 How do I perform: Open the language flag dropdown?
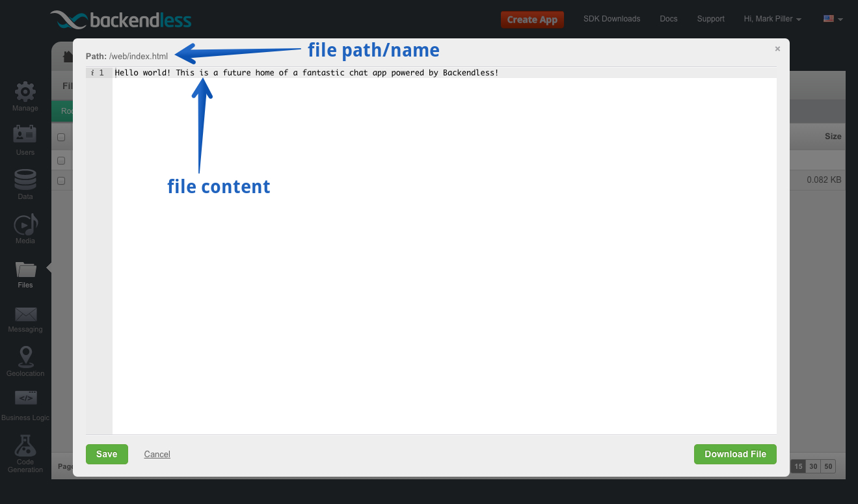tap(833, 19)
